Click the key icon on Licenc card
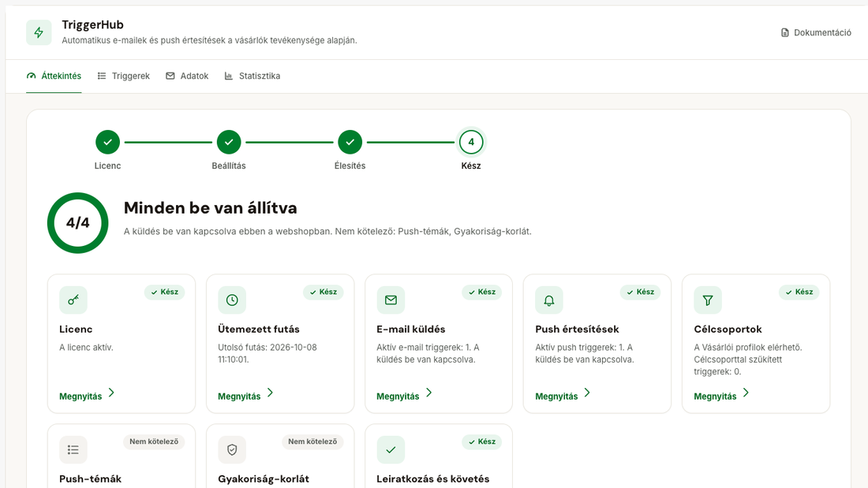 [73, 300]
